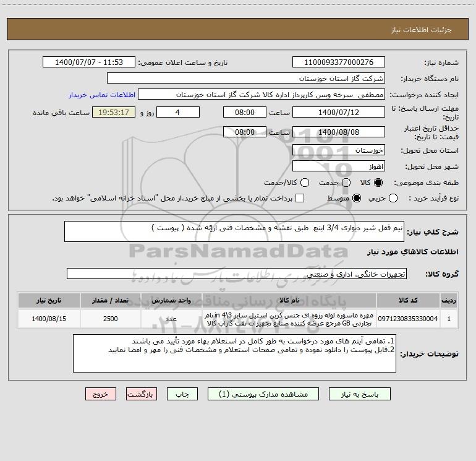The image size is (476, 461).
Task: Click the تاریخ نیاز column header
Action: (49, 300)
